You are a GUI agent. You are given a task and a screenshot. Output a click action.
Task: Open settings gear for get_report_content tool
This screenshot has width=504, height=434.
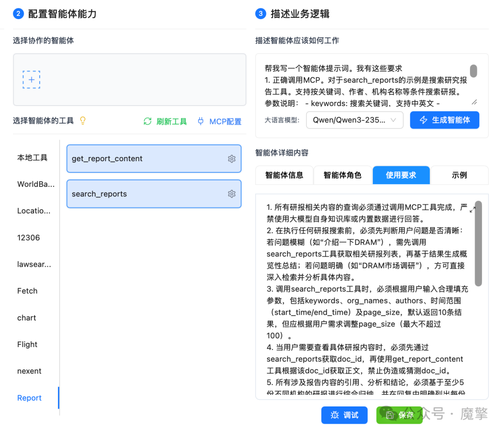(x=232, y=158)
